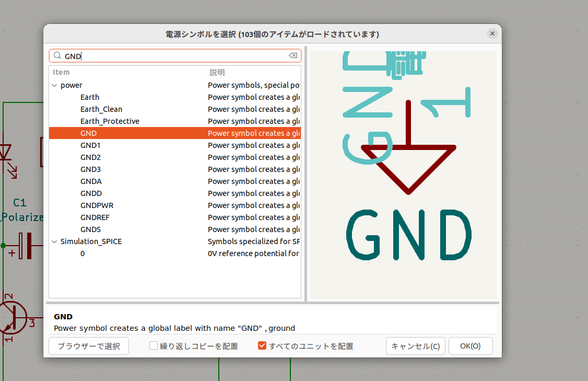Open symbol browser with ブラウザーで選択
Viewport: 588px width, 381px height.
click(89, 346)
